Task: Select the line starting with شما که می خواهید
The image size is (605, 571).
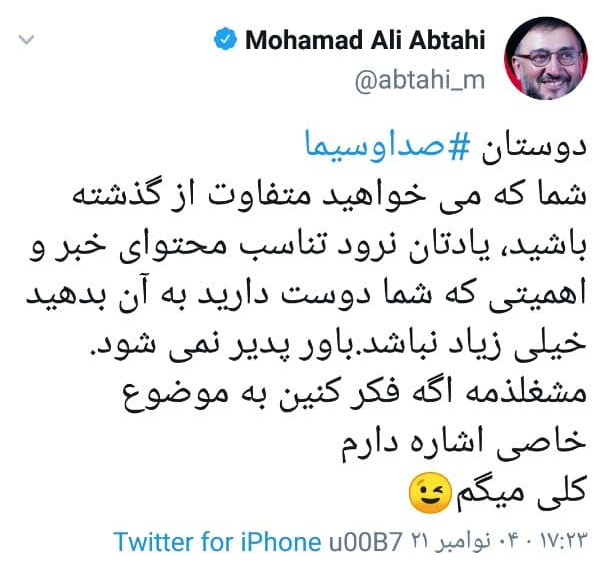Action: 329,196
